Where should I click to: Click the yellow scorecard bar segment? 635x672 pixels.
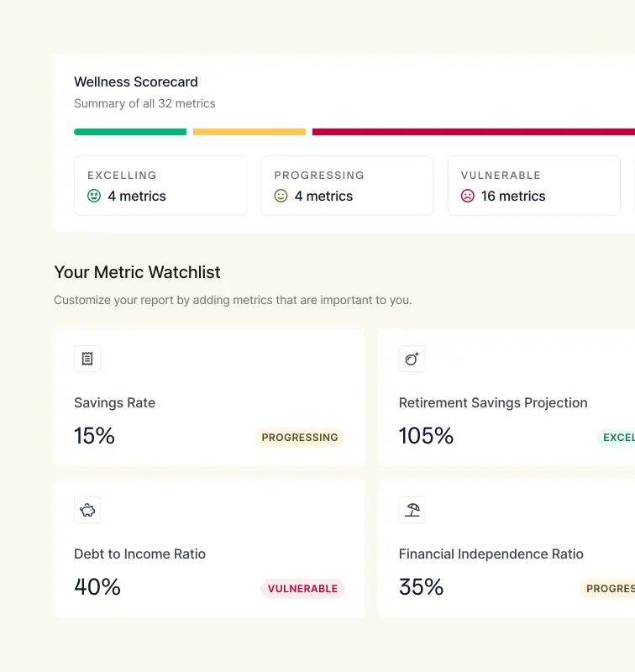pyautogui.click(x=249, y=132)
